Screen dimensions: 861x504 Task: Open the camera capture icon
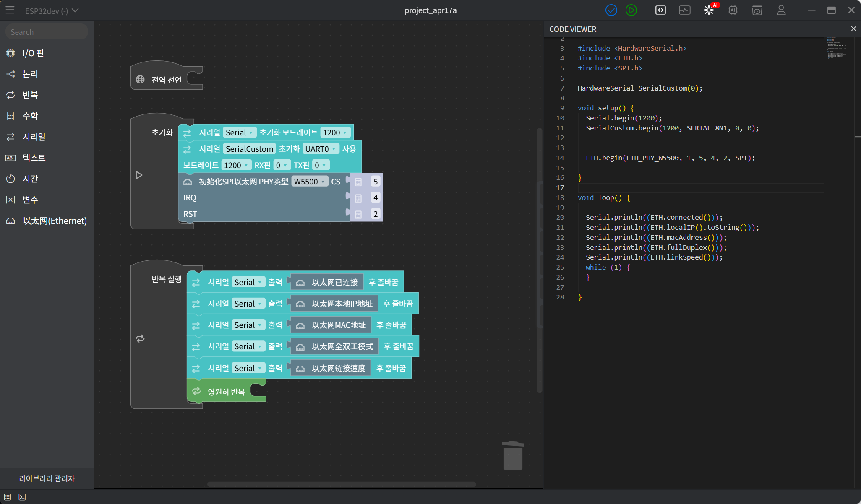[757, 10]
